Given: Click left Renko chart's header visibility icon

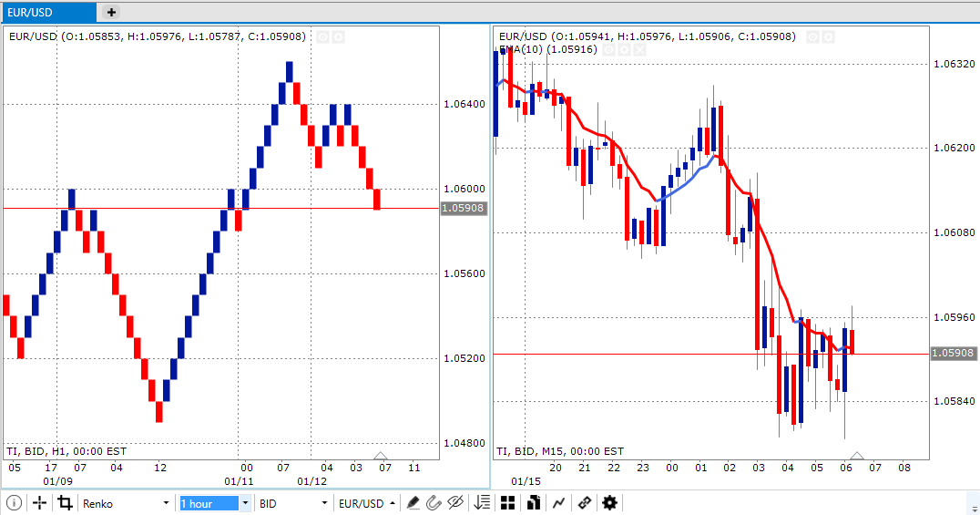Looking at the screenshot, I should (322, 37).
